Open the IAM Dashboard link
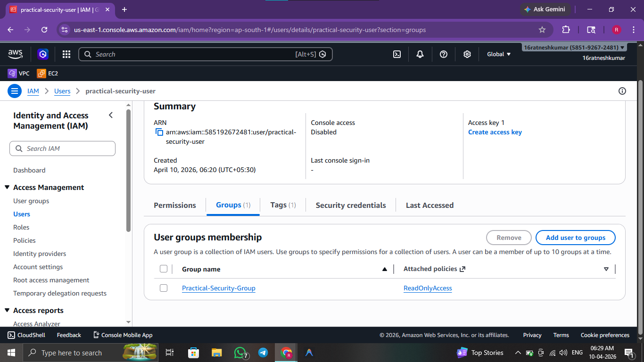This screenshot has width=644, height=362. tap(29, 170)
